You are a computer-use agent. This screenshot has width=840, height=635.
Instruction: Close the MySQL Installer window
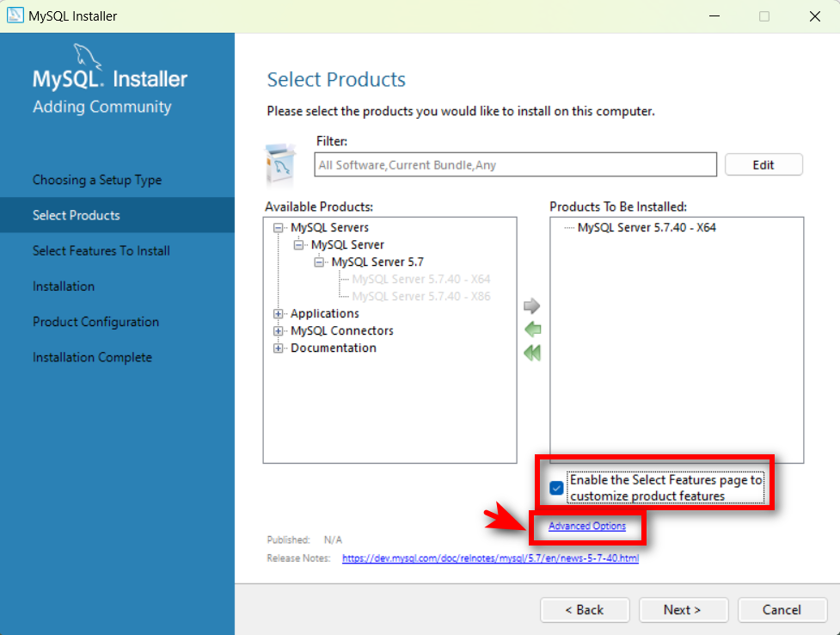click(x=815, y=16)
